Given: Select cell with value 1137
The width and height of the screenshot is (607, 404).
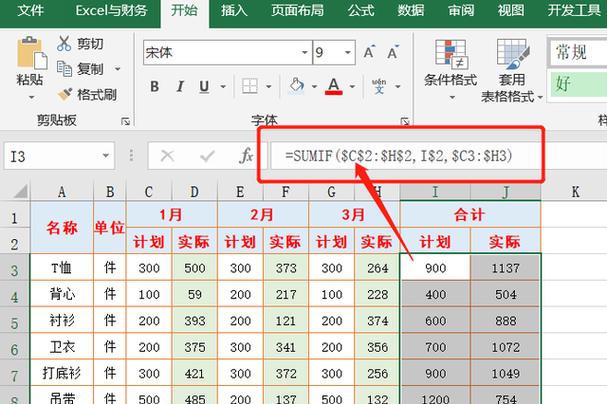Looking at the screenshot, I should click(506, 268).
